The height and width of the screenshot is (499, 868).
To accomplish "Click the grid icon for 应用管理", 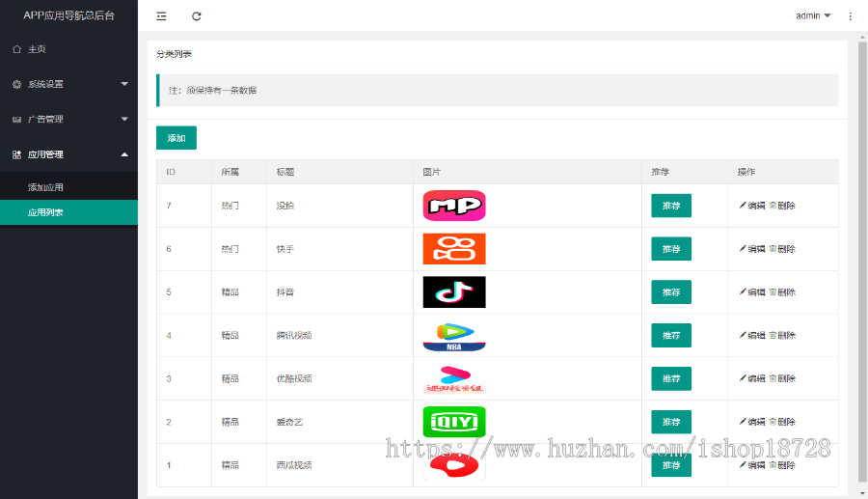I will (x=16, y=154).
